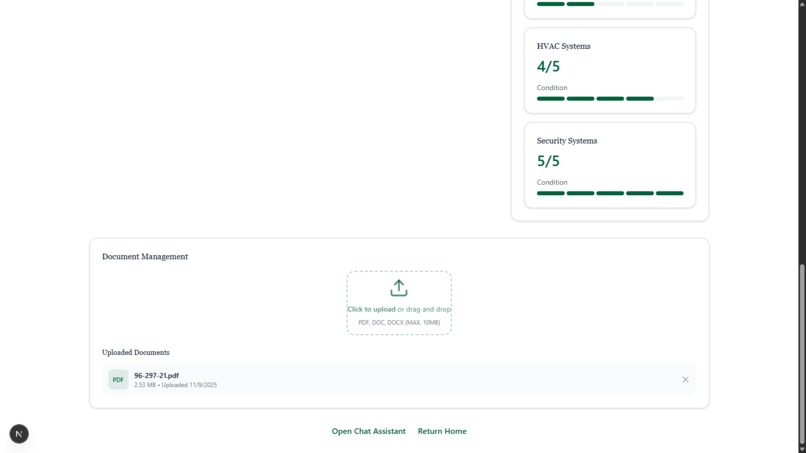Click the '2.53 MB • Uploaded 11/9/2025' text
Viewport: 806px width, 453px height.
[175, 385]
